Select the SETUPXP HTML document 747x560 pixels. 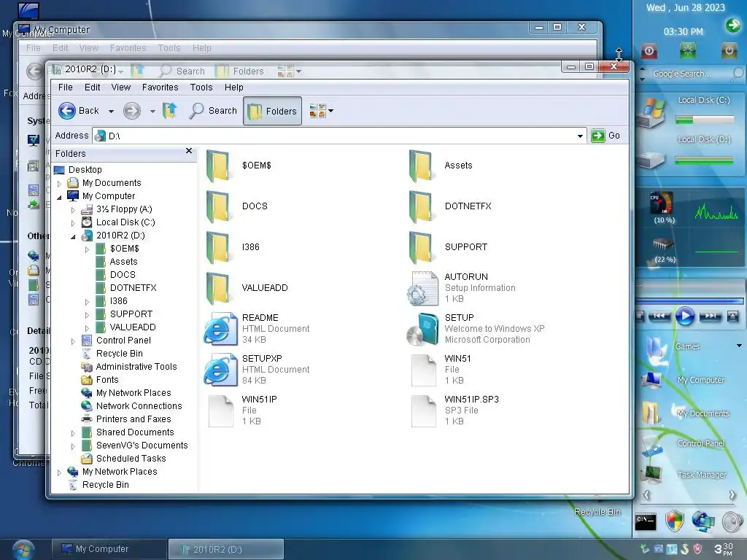220,370
